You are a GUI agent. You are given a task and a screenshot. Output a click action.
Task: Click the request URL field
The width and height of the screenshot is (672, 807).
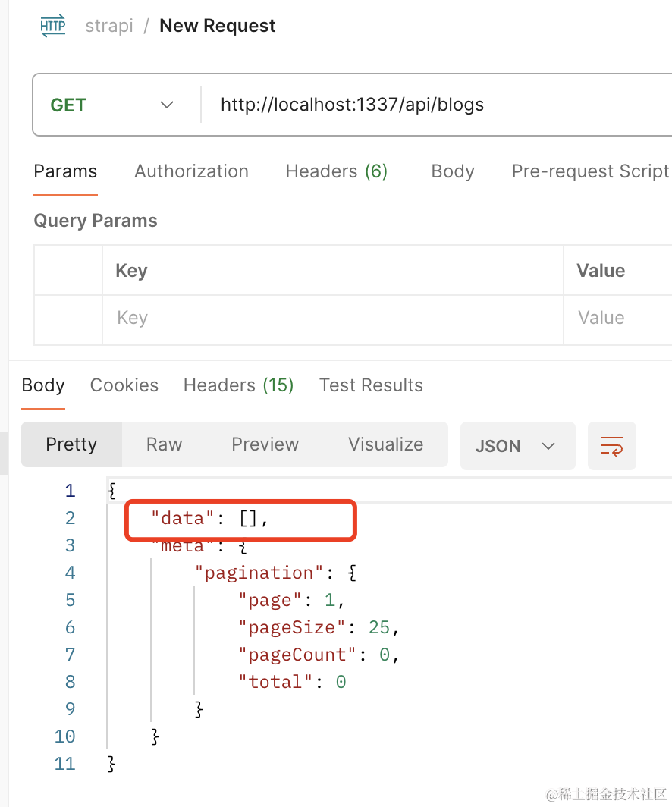coord(436,105)
